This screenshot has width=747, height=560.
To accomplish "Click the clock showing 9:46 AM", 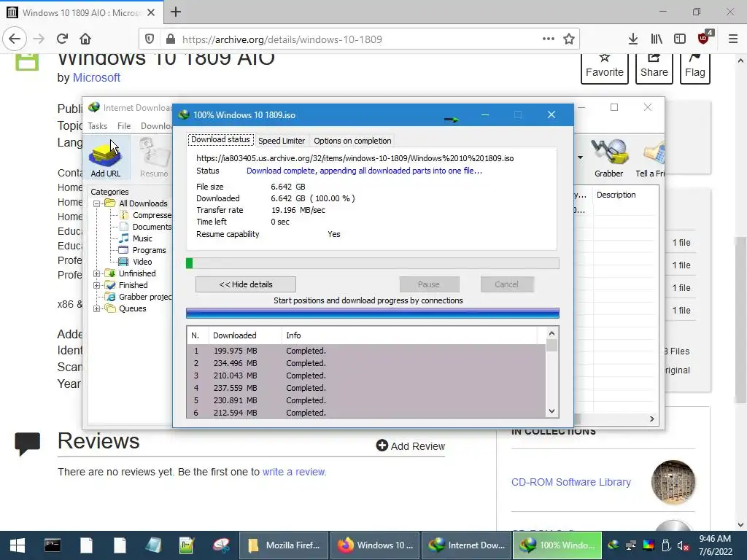I will click(715, 545).
